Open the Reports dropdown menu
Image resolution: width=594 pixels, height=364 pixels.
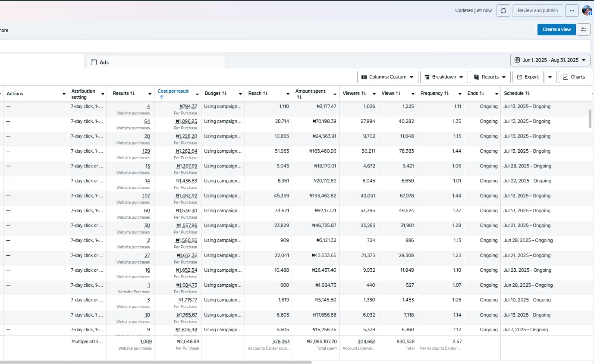[x=490, y=77]
